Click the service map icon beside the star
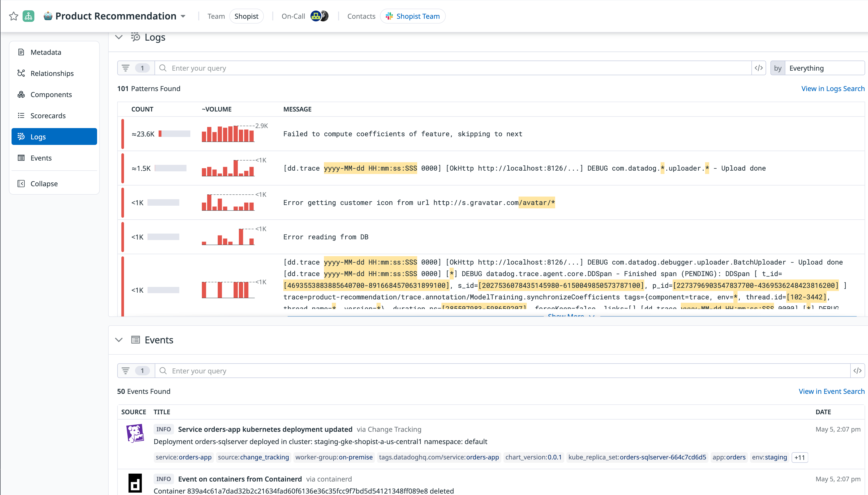The image size is (868, 495). pyautogui.click(x=29, y=16)
